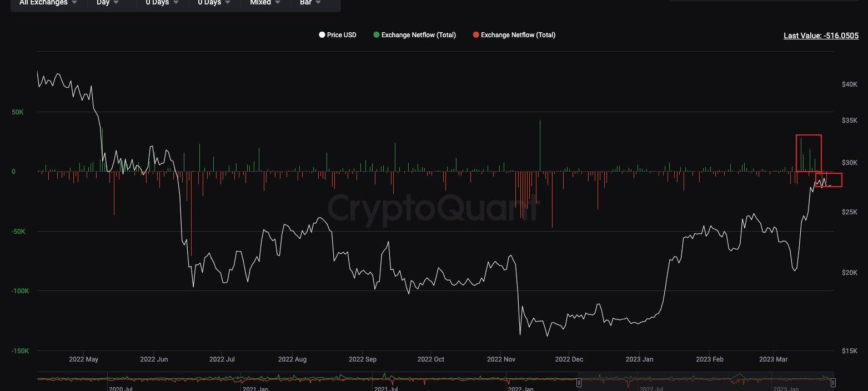Toggle the red Exchange Netflow legend
Viewport: 868px width, 391px height.
[x=514, y=35]
